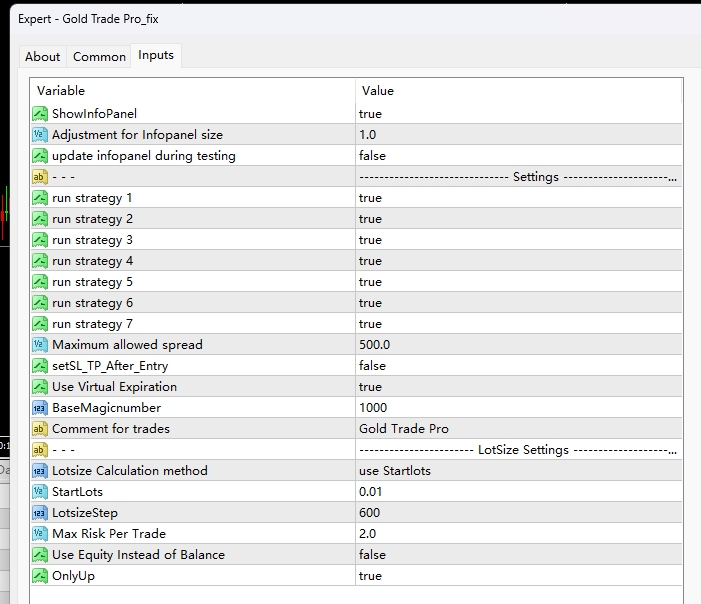This screenshot has width=701, height=604.
Task: Click the run strategy 6 row icon
Action: [x=40, y=303]
